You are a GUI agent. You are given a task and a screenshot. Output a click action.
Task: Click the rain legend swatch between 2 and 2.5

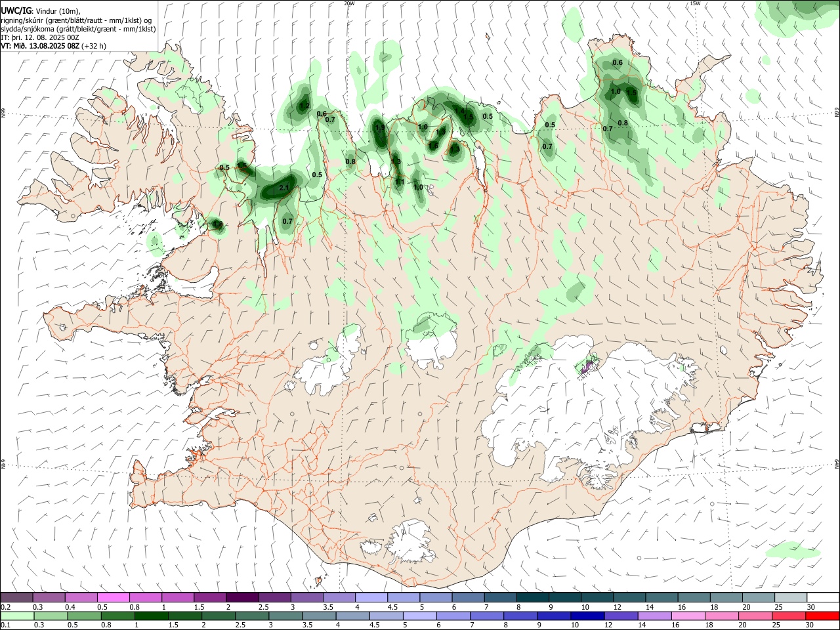pos(219,616)
